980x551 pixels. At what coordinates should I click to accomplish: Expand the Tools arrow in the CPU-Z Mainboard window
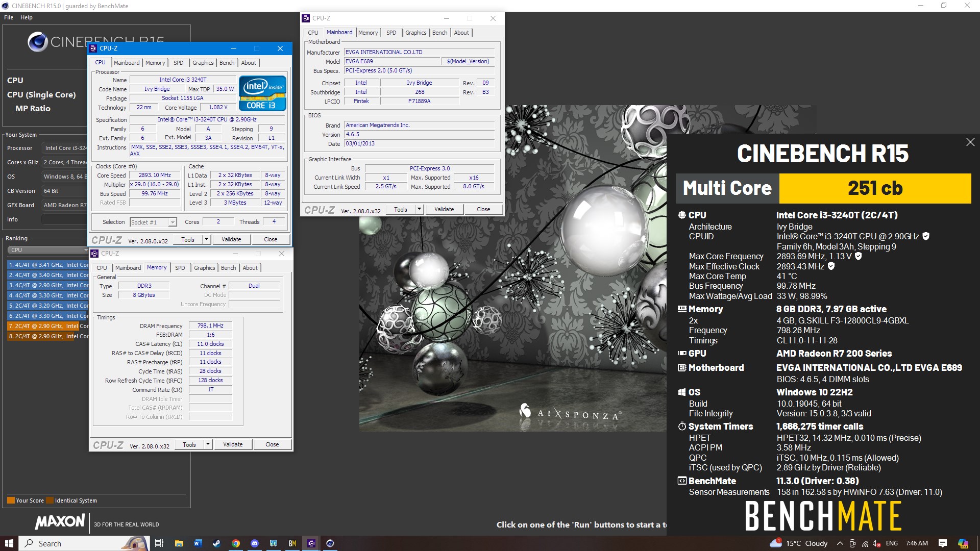click(419, 209)
